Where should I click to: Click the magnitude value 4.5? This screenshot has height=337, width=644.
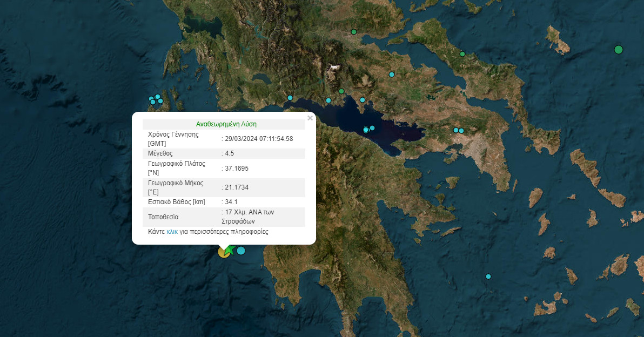click(230, 153)
